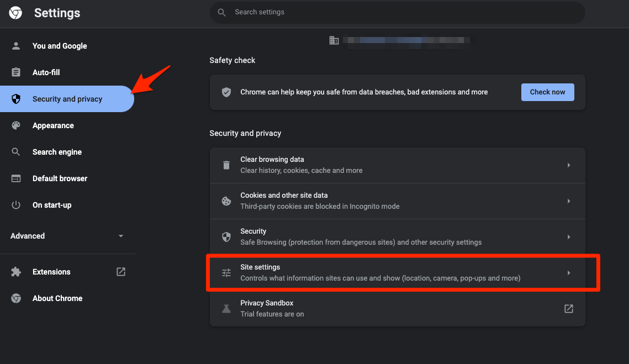The width and height of the screenshot is (629, 364).
Task: Click the person icon for You and Google
Action: pos(16,46)
